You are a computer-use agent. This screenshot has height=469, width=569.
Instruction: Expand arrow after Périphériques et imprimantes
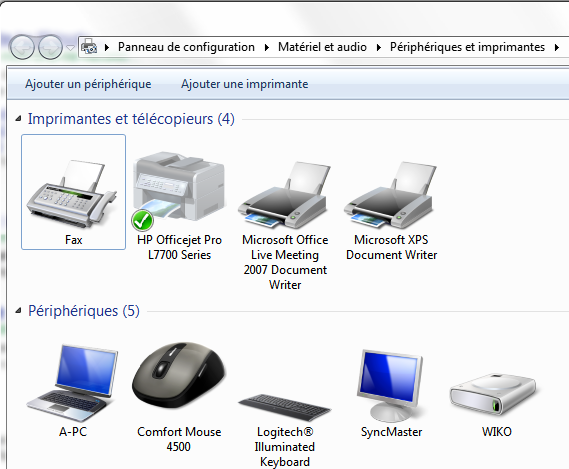coord(557,47)
